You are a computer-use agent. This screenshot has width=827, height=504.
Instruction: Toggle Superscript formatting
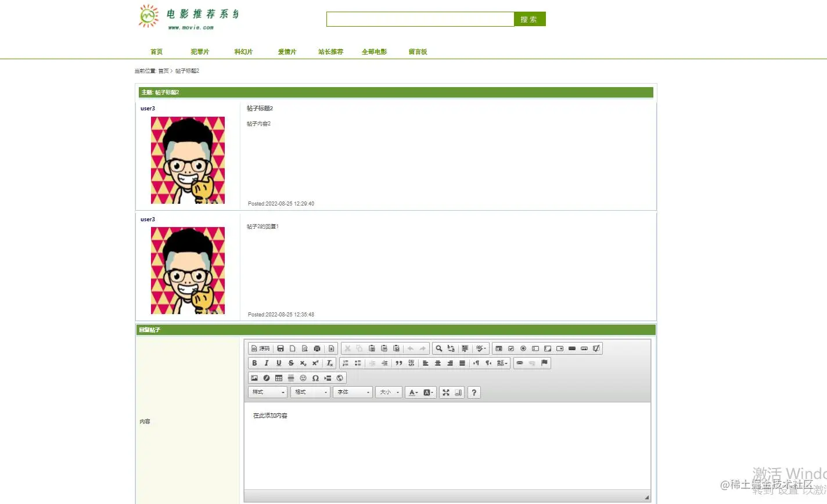click(315, 363)
